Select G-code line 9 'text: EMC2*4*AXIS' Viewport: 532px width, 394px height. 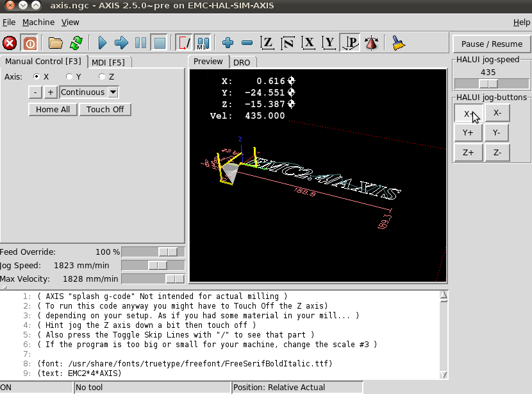pyautogui.click(x=79, y=373)
